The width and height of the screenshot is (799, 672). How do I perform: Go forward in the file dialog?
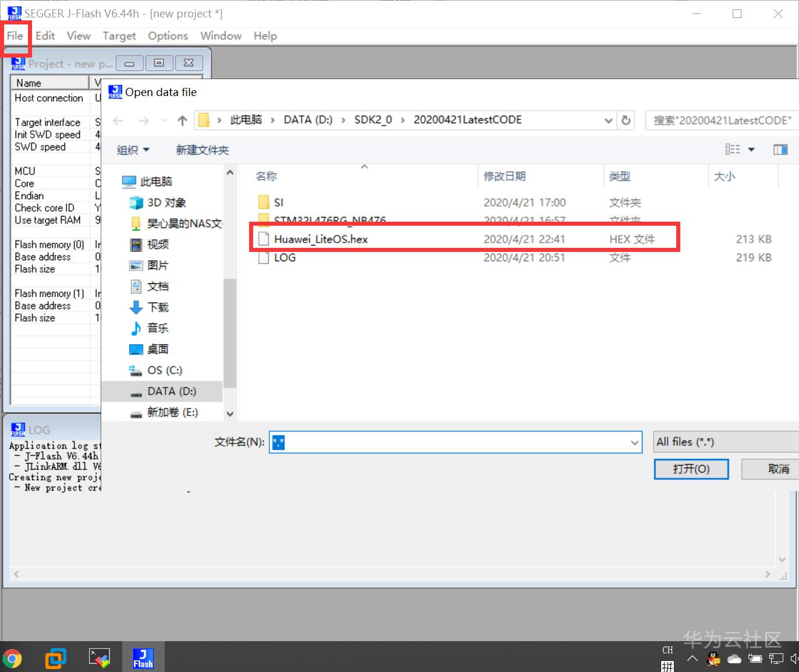click(x=144, y=120)
